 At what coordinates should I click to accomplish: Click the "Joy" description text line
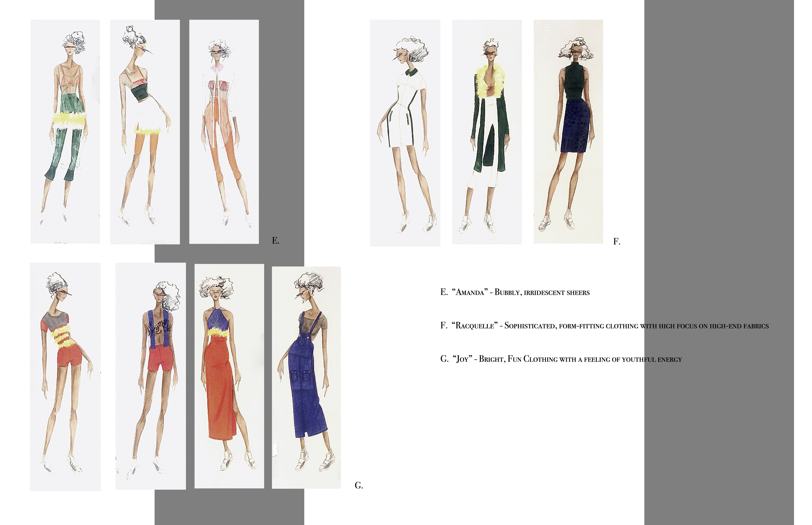(561, 359)
